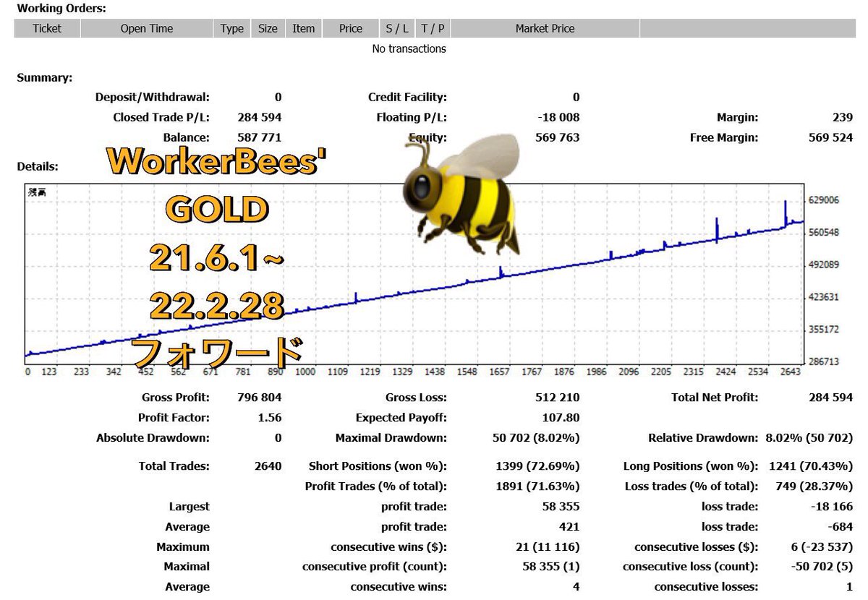This screenshot has width=868, height=600.
Task: Click the 'Details:' heading
Action: pyautogui.click(x=38, y=166)
